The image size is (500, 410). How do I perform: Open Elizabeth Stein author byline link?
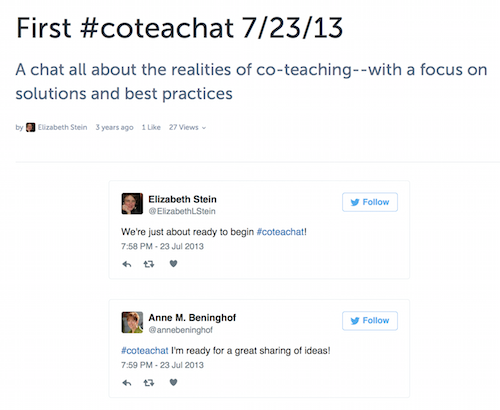coord(62,127)
